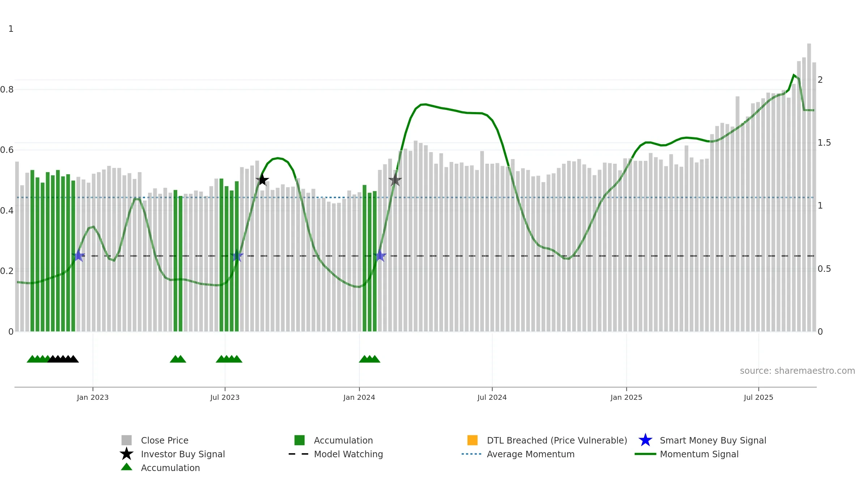This screenshot has height=488, width=868.
Task: Click the Jan 2024 x-axis label
Action: tap(359, 397)
